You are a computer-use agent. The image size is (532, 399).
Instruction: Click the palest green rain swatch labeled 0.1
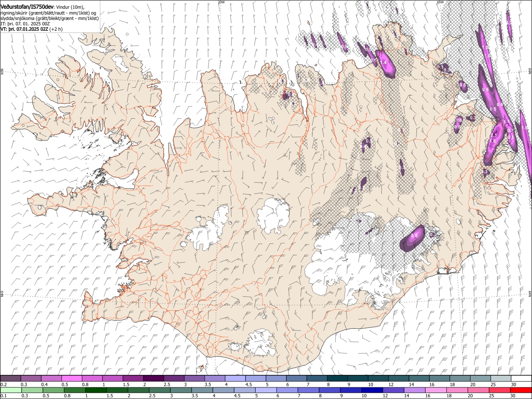coord(11,390)
